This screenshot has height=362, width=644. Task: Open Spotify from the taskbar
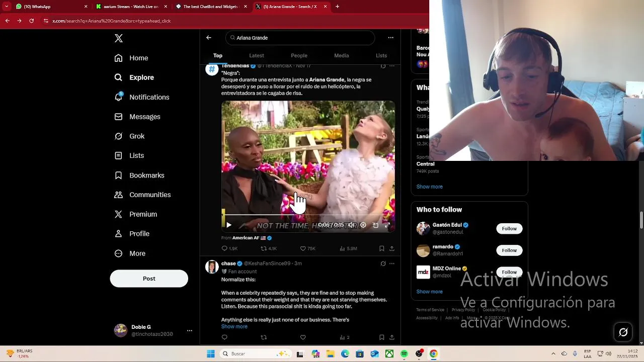point(404,354)
